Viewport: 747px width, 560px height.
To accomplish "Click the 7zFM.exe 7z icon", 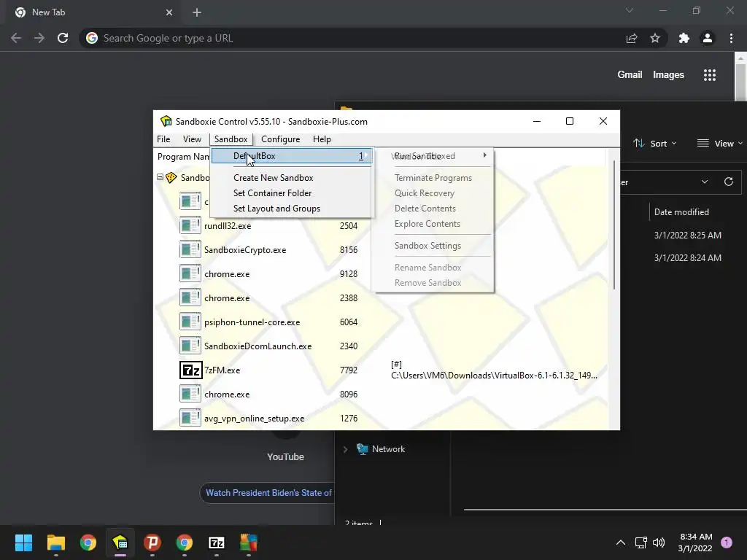I will (191, 370).
